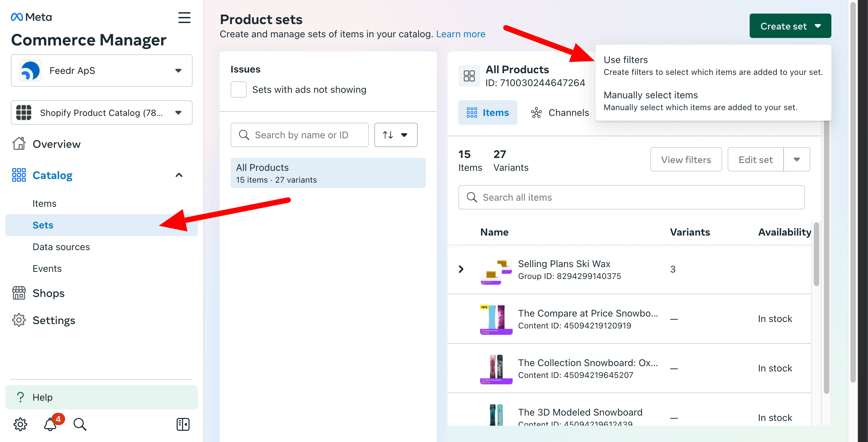Click the View filters button
Screen dimensions: 868x442
tap(686, 159)
